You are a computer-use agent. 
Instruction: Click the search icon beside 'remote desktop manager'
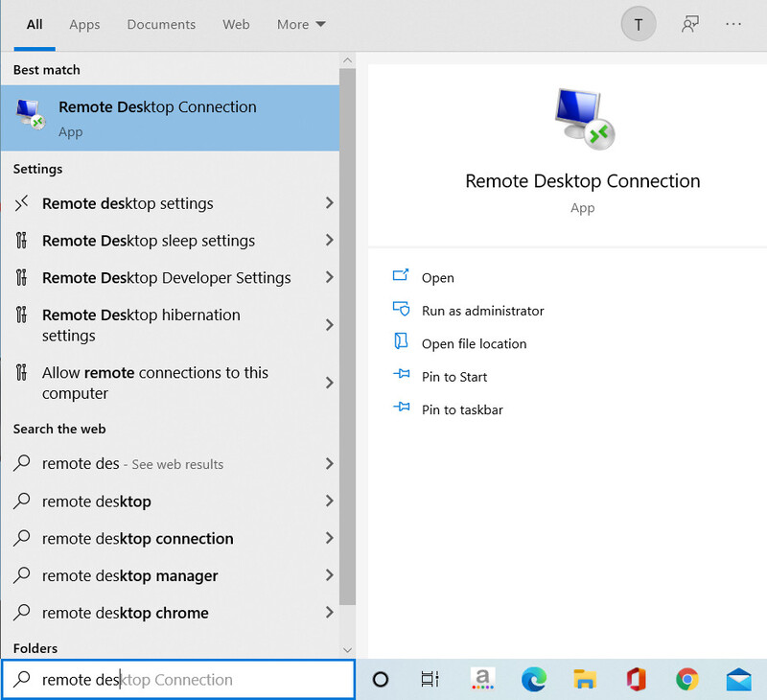pyautogui.click(x=22, y=574)
